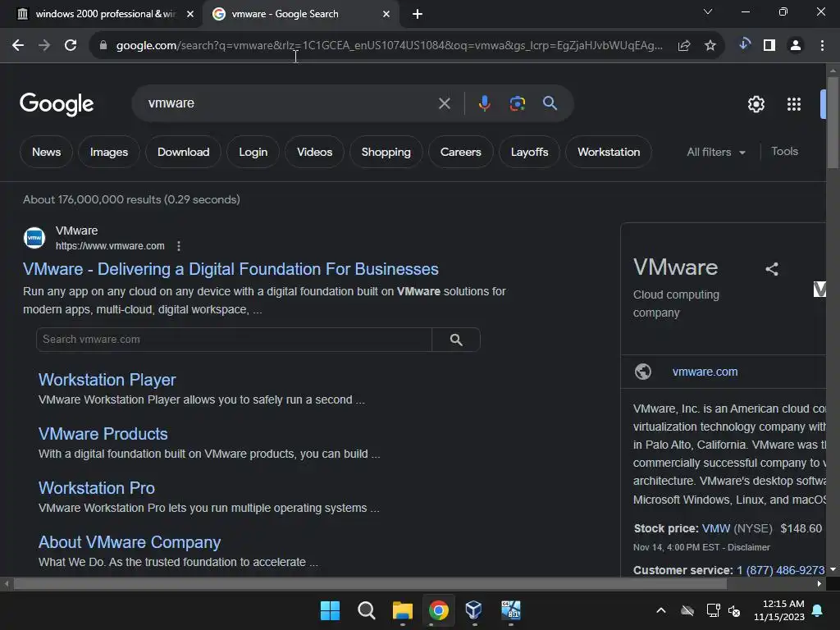Screen dimensions: 840x630
Task: Open the Workstation Player sitelink
Action: (107, 380)
